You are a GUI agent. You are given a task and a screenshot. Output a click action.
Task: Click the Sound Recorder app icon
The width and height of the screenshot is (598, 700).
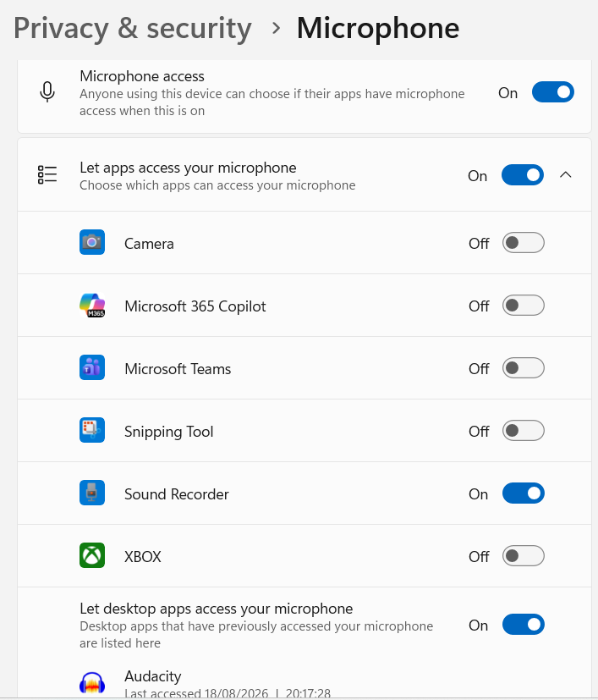click(92, 493)
